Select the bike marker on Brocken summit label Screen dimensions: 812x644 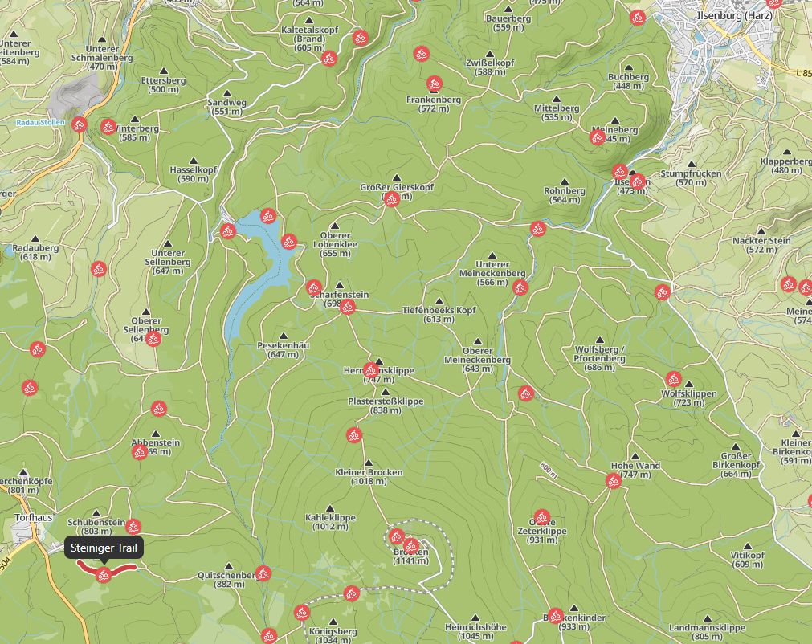(x=411, y=546)
